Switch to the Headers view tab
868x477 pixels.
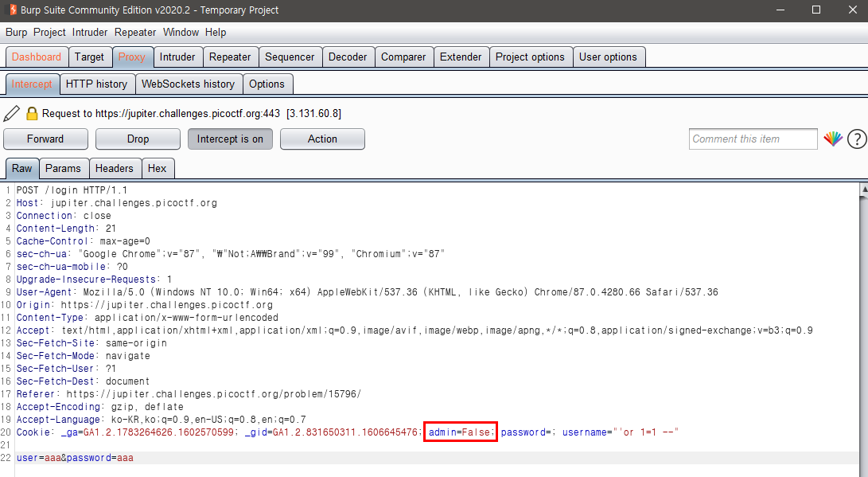pyautogui.click(x=114, y=168)
